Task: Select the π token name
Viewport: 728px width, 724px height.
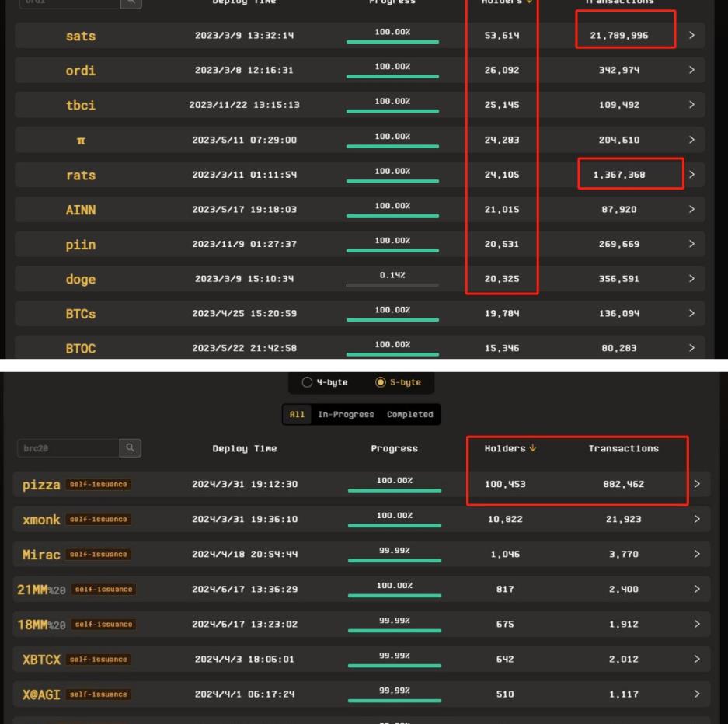Action: click(x=81, y=140)
